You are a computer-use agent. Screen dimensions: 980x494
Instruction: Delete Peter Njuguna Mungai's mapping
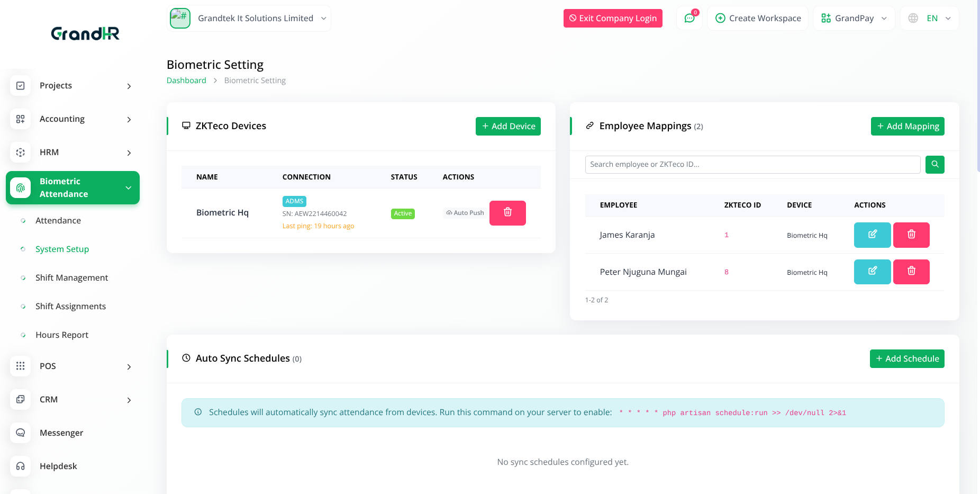(x=911, y=272)
